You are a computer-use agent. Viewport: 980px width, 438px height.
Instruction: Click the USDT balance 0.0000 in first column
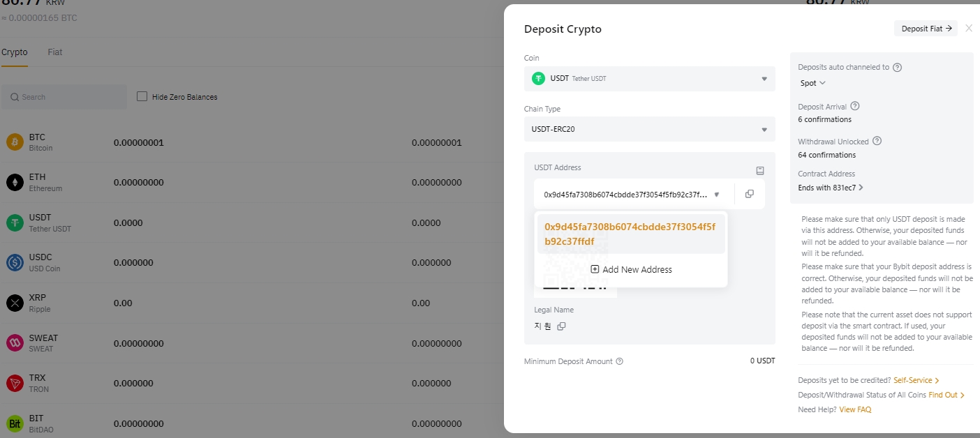tap(128, 223)
